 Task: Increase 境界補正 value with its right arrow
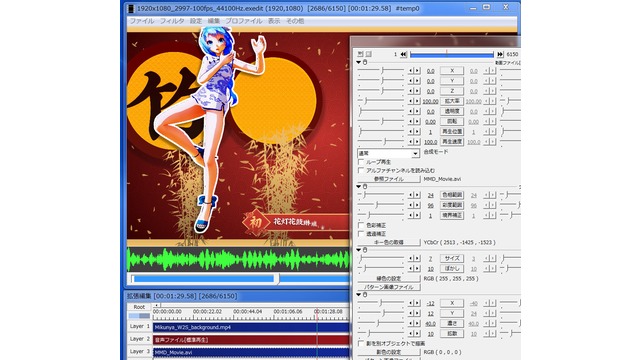coord(417,215)
